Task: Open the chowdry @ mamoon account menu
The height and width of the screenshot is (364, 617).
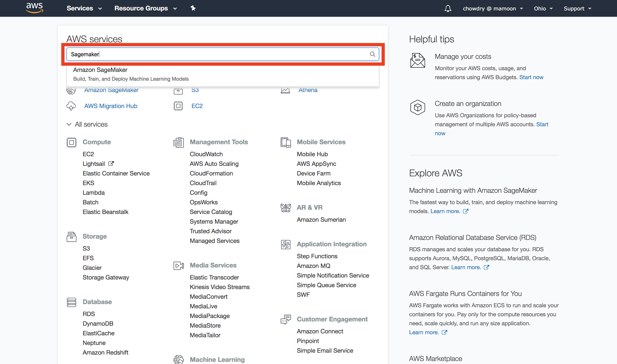Action: (x=493, y=8)
